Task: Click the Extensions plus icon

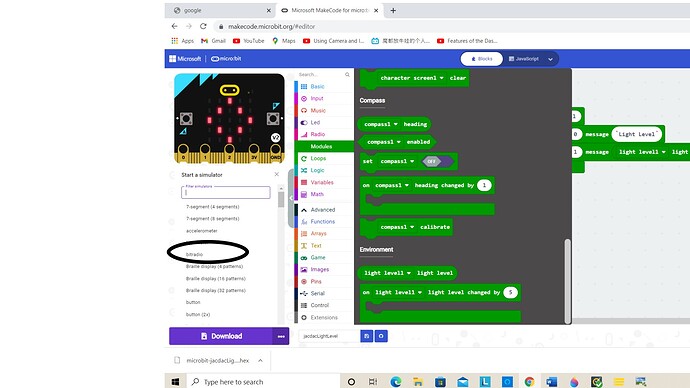Action: click(304, 318)
